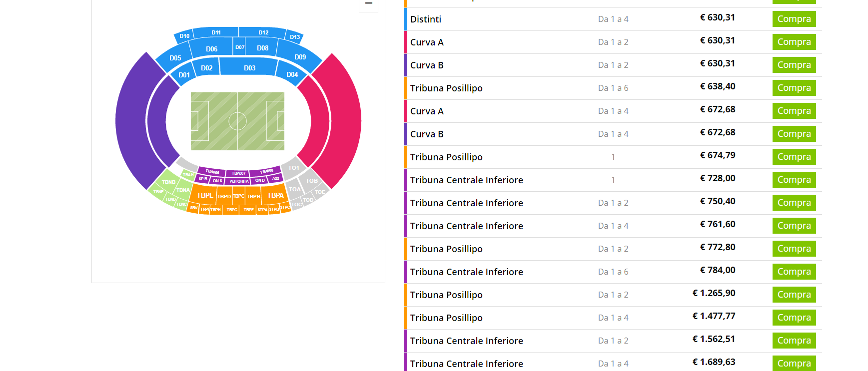Pick the grey TOB sector
This screenshot has height=371, width=868.
pyautogui.click(x=312, y=181)
